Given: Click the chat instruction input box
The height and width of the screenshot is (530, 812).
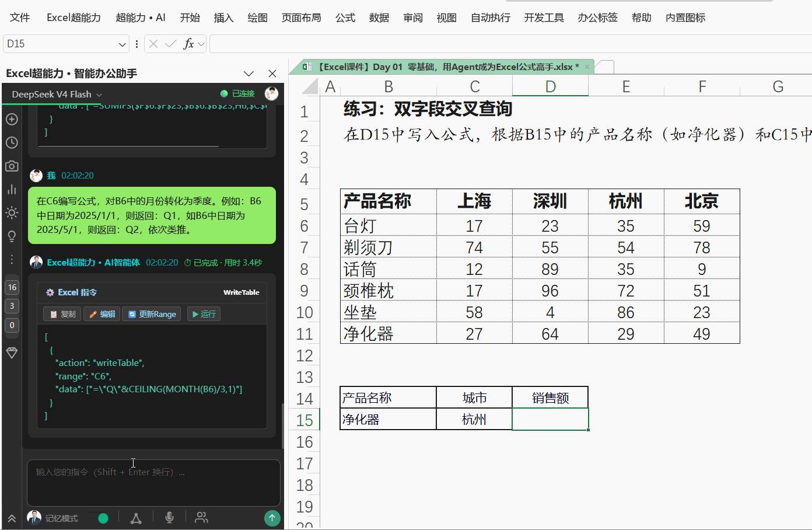Looking at the screenshot, I should (153, 483).
